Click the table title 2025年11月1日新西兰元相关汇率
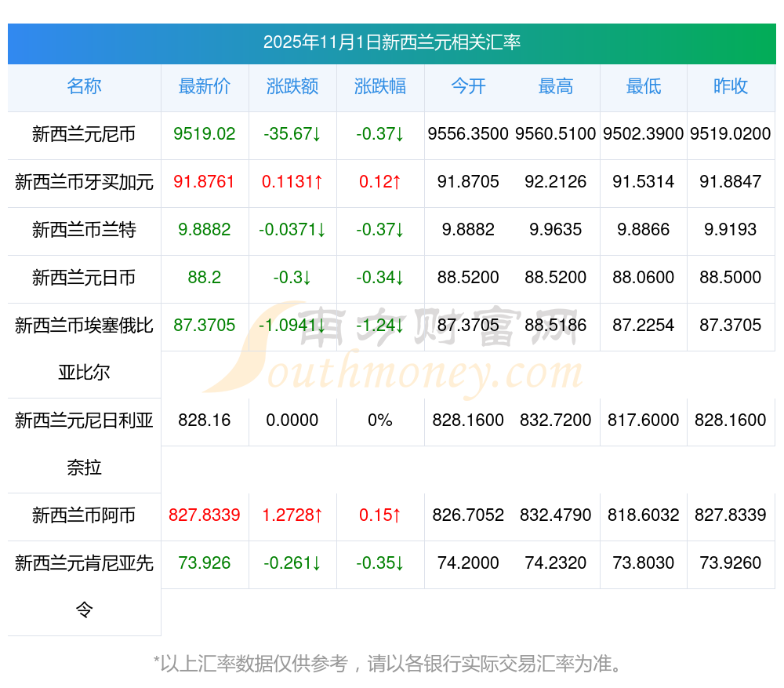The image size is (784, 688). 392,42
